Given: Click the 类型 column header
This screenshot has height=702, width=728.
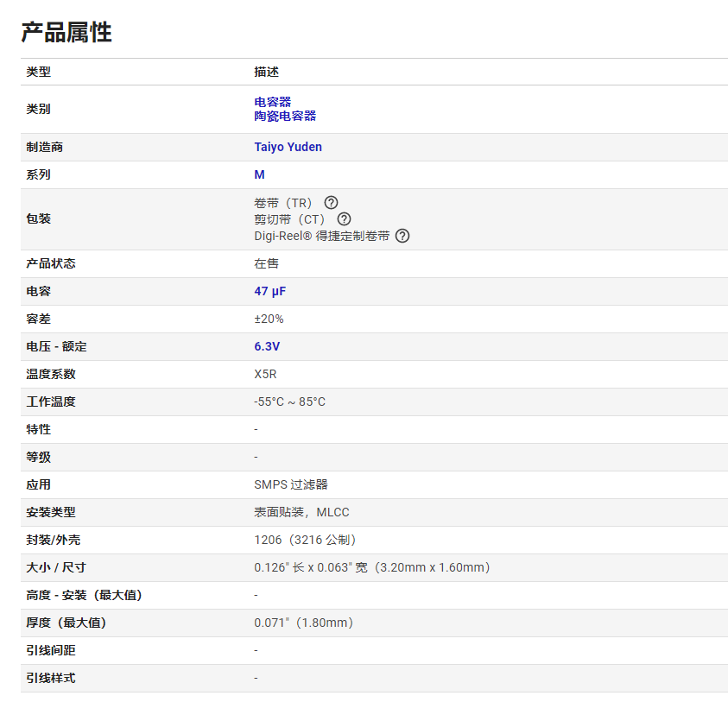Looking at the screenshot, I should 39,72.
